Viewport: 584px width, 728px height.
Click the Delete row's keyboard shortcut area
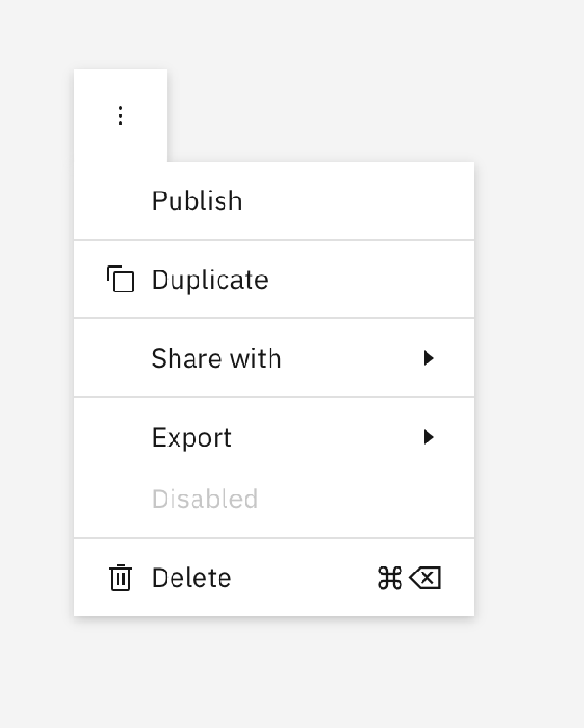tap(408, 578)
